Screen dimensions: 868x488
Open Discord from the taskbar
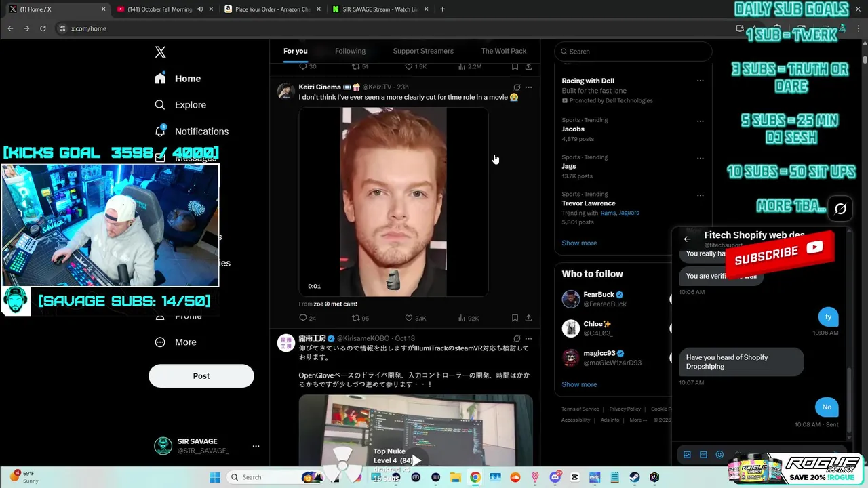point(555,477)
